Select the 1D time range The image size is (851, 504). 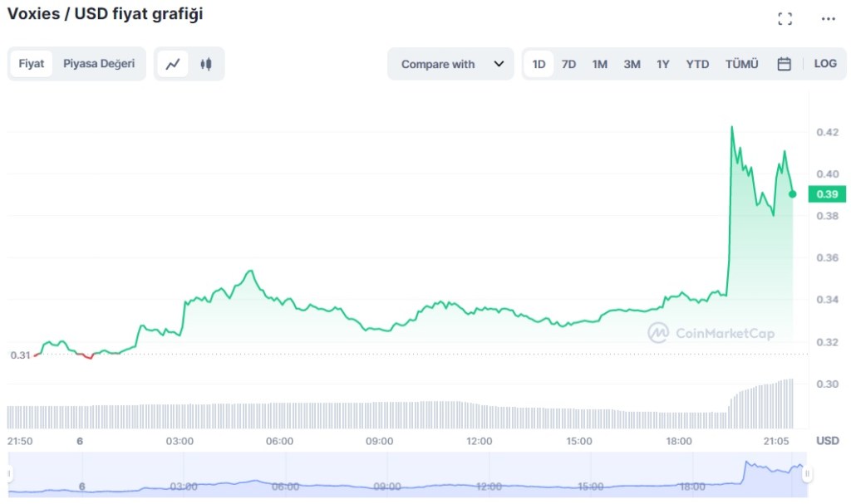pyautogui.click(x=539, y=64)
